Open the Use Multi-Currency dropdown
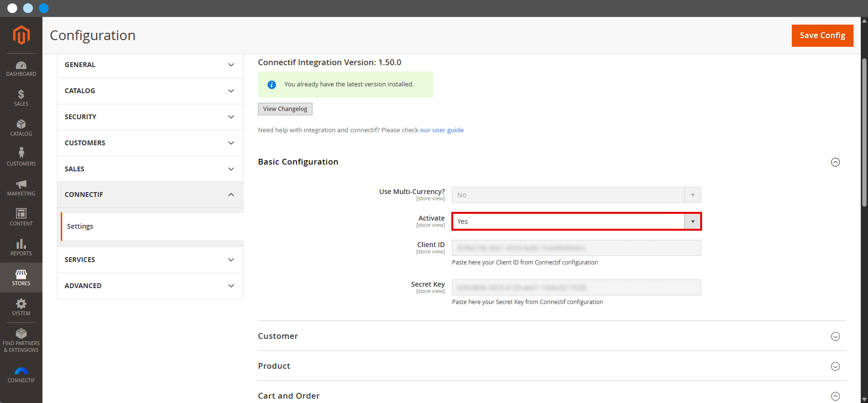 tap(576, 195)
